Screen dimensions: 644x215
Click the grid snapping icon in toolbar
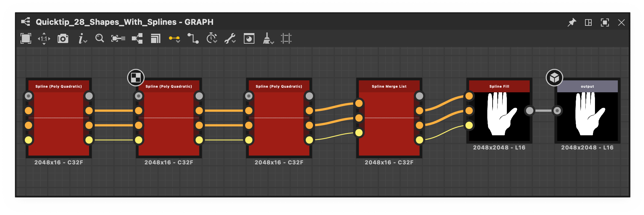click(x=286, y=39)
